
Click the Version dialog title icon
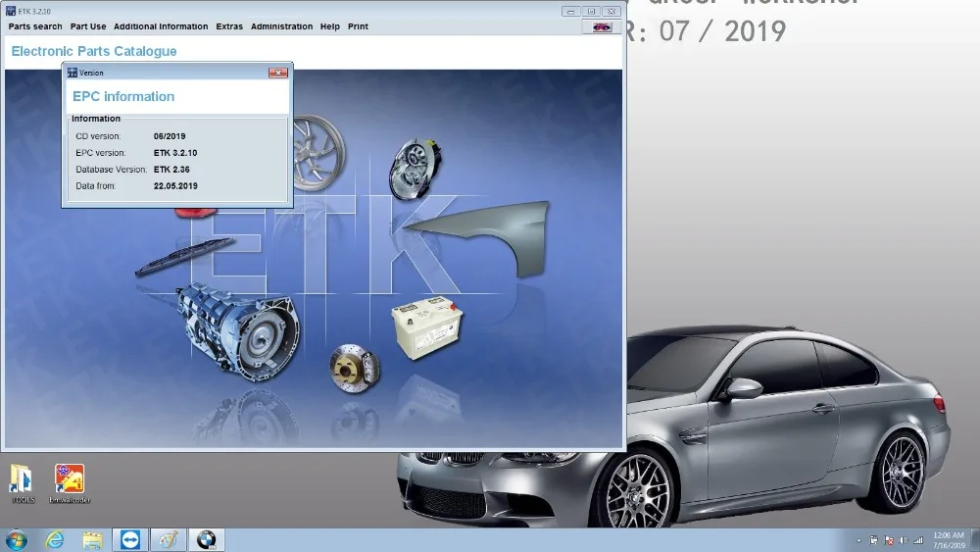[x=73, y=73]
